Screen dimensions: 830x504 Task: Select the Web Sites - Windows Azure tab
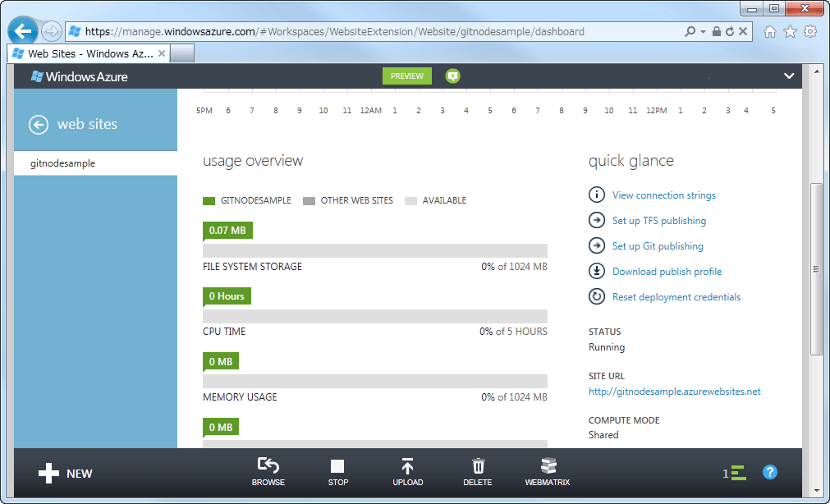(88, 53)
